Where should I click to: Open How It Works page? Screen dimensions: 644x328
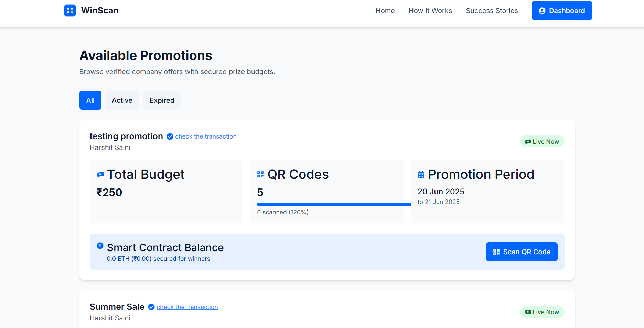(430, 11)
